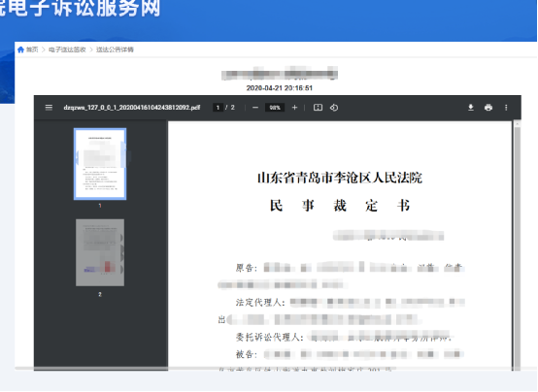Click the 送达公告详情 breadcrumb item

tap(115, 49)
